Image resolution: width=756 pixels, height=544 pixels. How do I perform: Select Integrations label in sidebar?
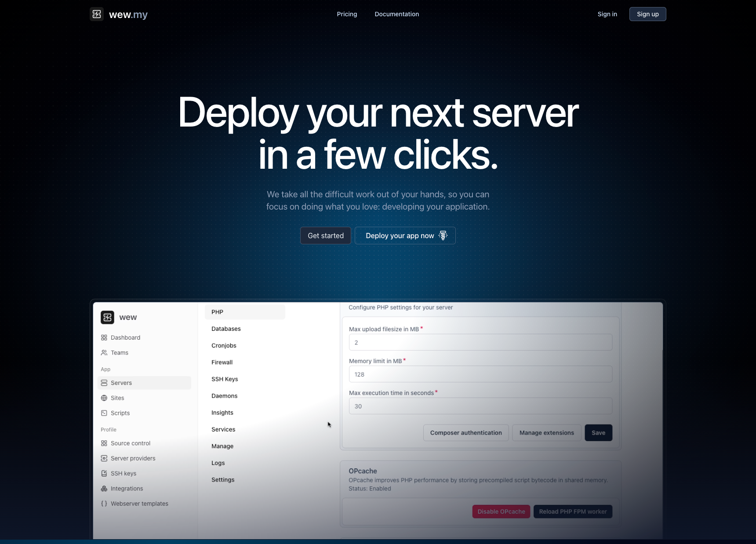pyautogui.click(x=127, y=489)
